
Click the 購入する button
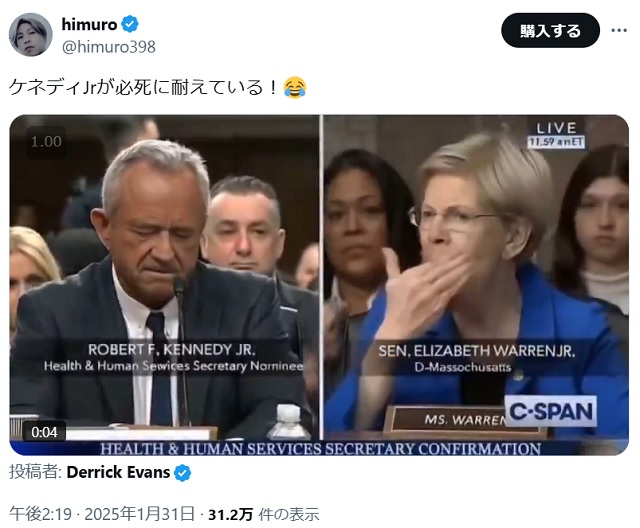[550, 31]
